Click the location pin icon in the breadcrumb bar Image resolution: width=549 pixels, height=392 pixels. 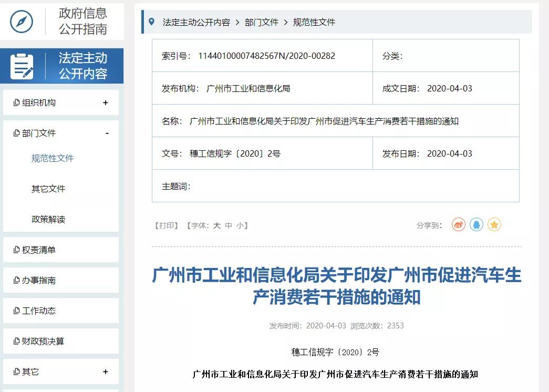tap(153, 23)
